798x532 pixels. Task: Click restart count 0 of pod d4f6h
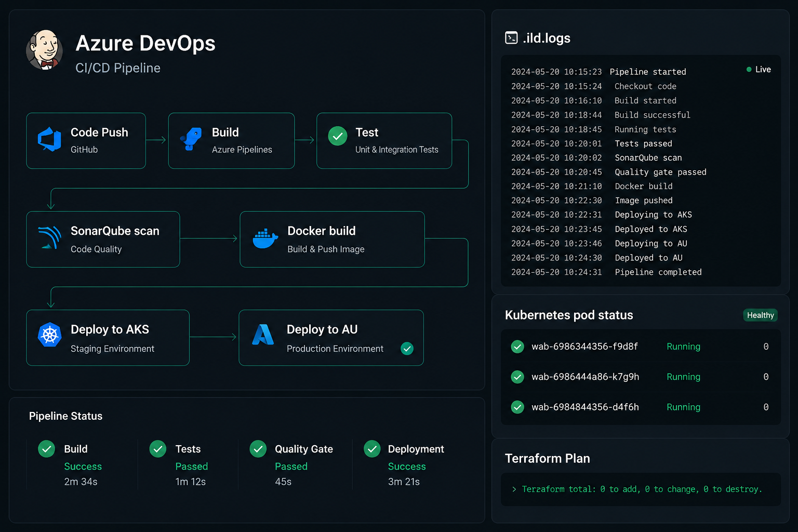click(x=766, y=407)
